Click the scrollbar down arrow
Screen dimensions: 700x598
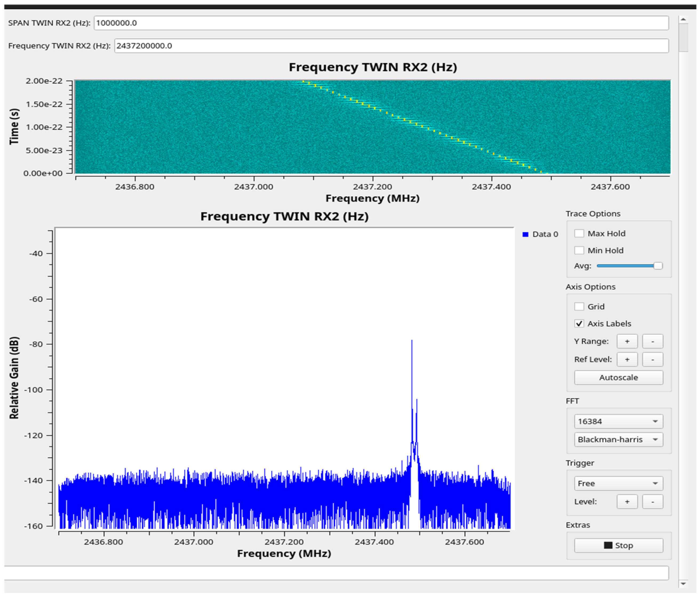[683, 584]
